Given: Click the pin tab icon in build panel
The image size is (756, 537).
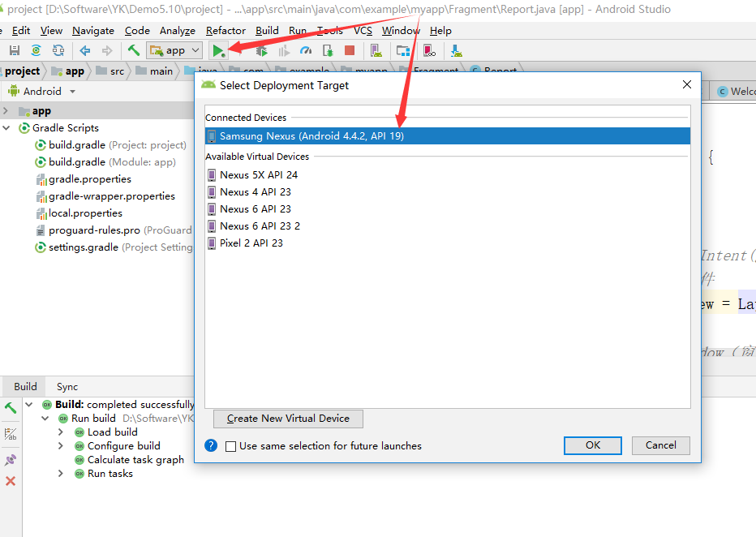Looking at the screenshot, I should click(x=11, y=460).
